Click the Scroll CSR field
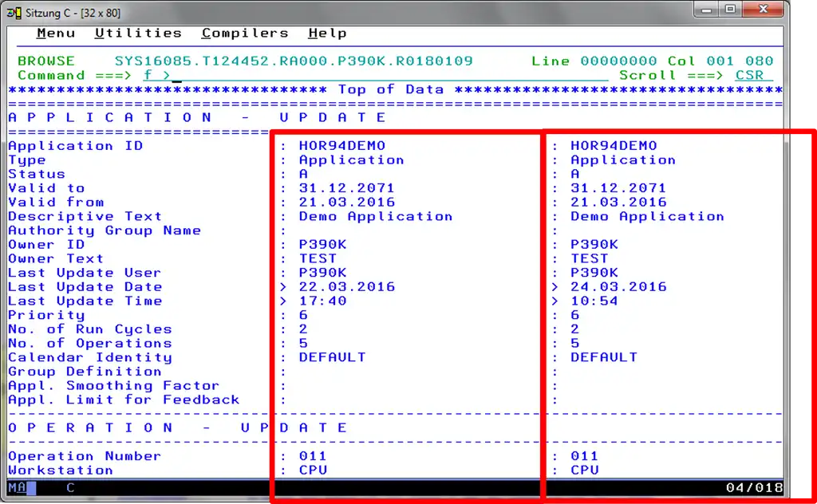The width and height of the screenshot is (817, 504). coord(753,76)
